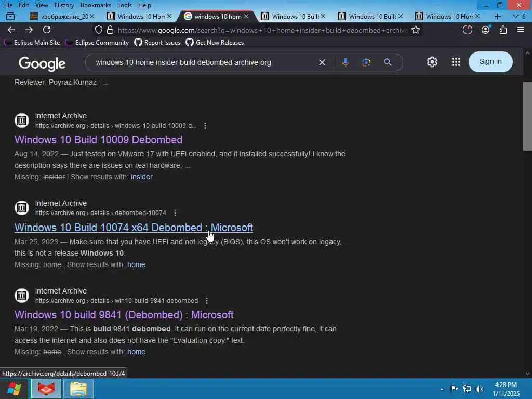This screenshot has height=399, width=532.
Task: Focus the browser address bar URL
Action: coord(262,30)
